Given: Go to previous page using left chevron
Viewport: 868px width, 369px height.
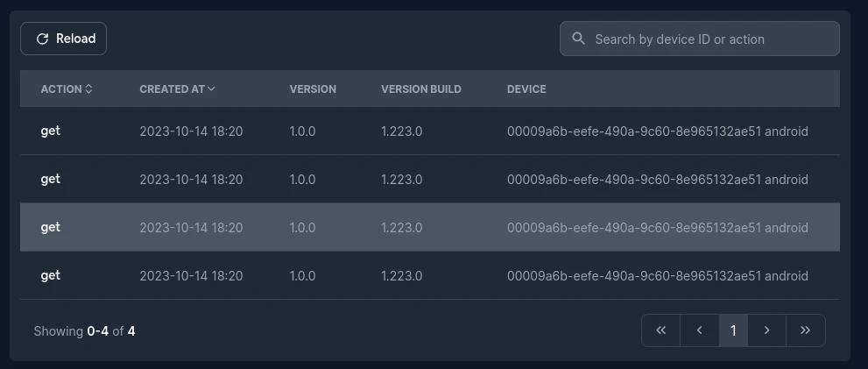Looking at the screenshot, I should pyautogui.click(x=699, y=330).
